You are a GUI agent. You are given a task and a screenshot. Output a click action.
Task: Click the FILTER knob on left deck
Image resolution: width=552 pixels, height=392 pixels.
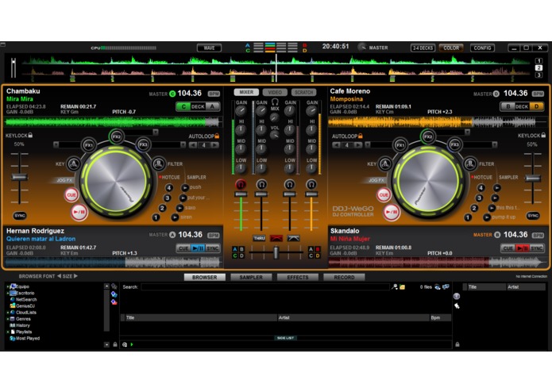tap(159, 163)
